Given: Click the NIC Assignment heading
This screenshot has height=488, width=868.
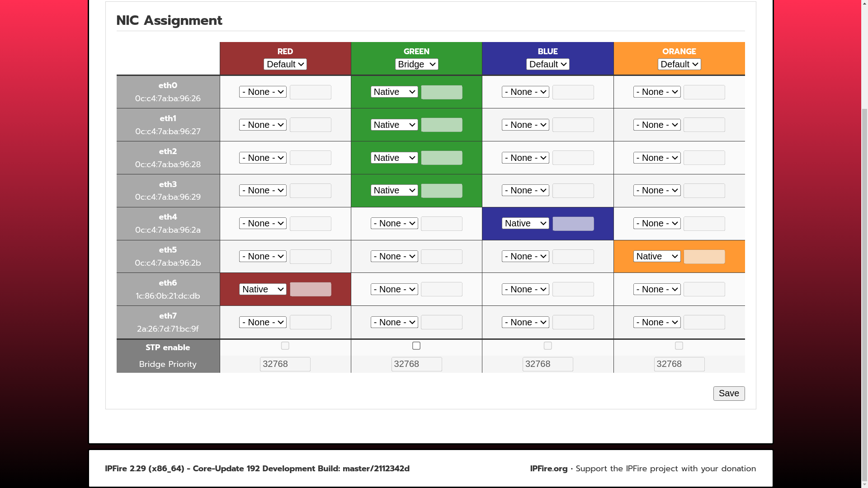Looking at the screenshot, I should [169, 20].
